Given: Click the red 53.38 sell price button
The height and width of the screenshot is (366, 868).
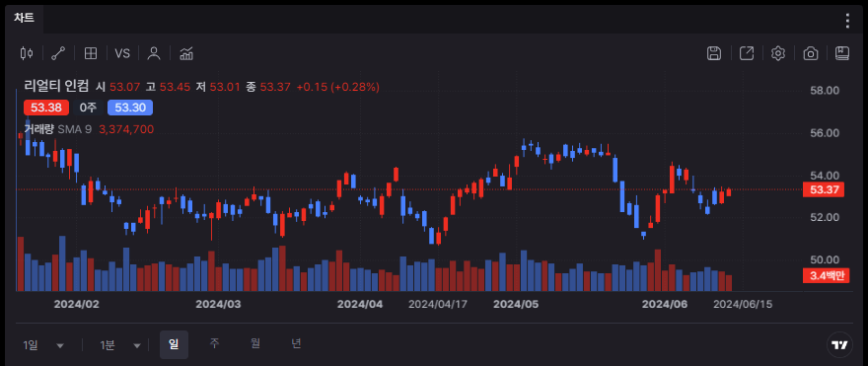Looking at the screenshot, I should tap(46, 108).
